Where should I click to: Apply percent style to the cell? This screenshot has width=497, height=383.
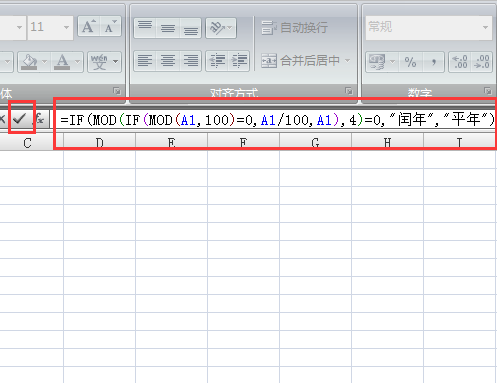(410, 62)
